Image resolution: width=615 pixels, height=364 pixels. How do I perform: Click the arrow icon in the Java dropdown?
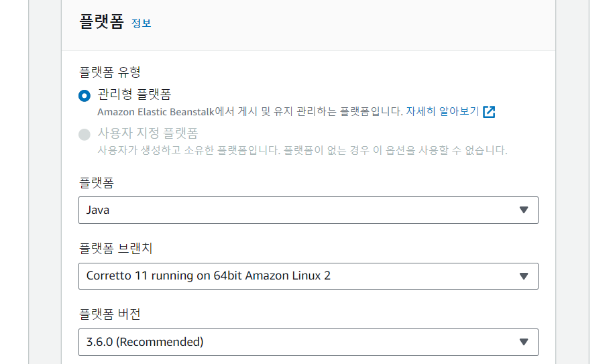524,210
